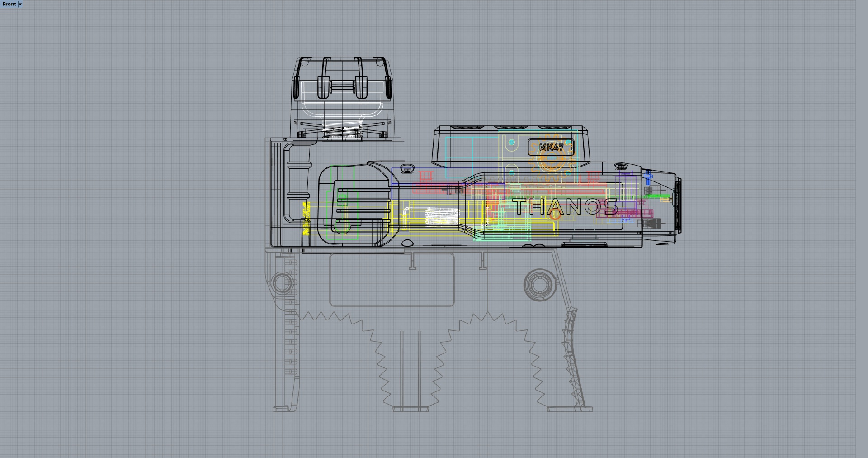Screen dimensions: 868x458
Task: Click the upper-left cyan circle in MK47 housing
Action: (511, 142)
